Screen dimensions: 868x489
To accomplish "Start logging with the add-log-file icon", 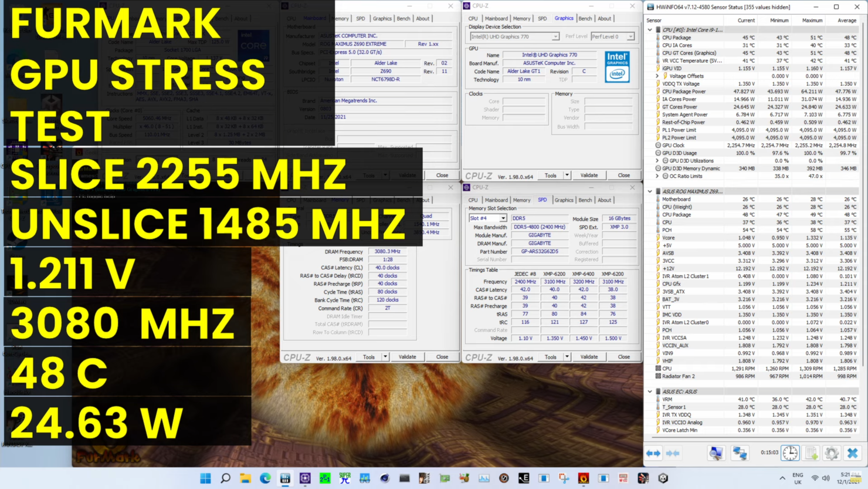I will coord(811,453).
